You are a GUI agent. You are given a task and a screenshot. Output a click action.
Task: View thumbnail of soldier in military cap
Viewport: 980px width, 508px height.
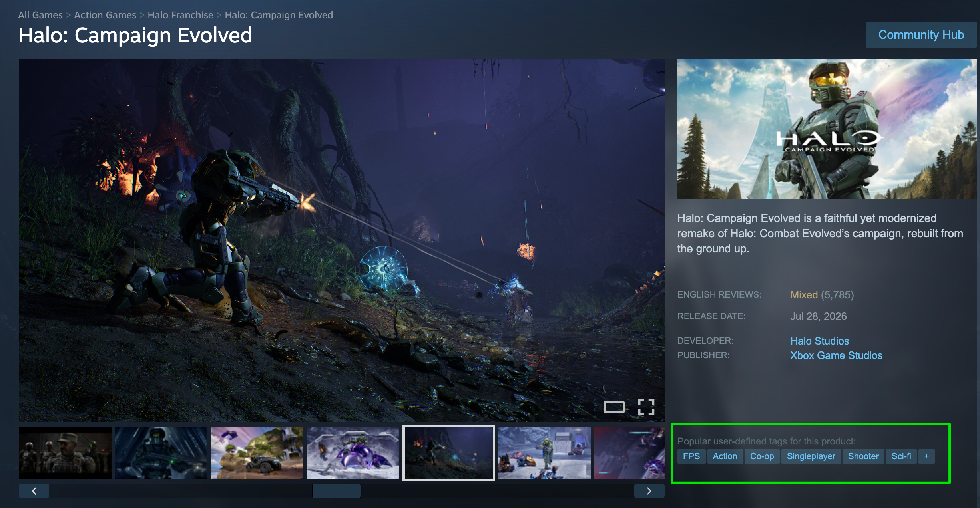tap(65, 453)
